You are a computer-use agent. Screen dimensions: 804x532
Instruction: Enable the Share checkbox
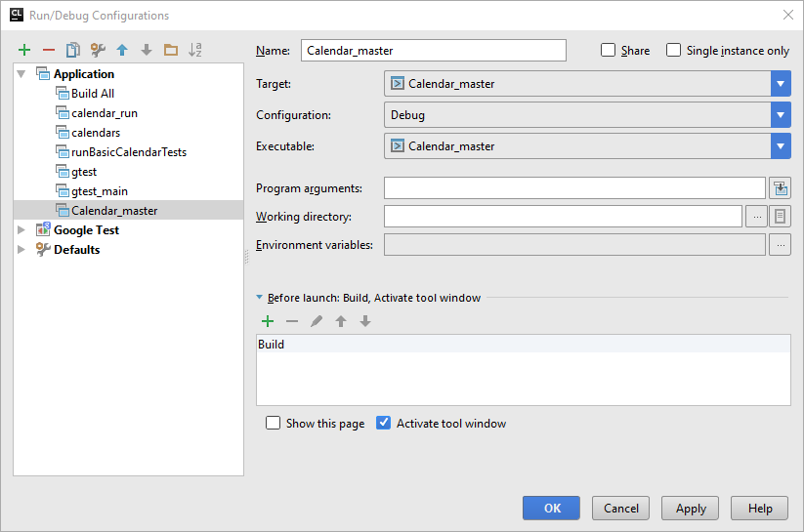[x=609, y=51]
